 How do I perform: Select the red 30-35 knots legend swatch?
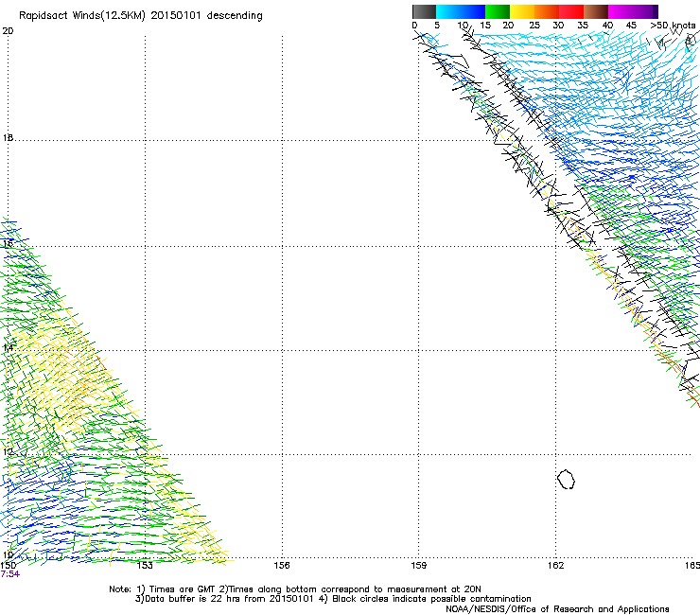tap(571, 11)
